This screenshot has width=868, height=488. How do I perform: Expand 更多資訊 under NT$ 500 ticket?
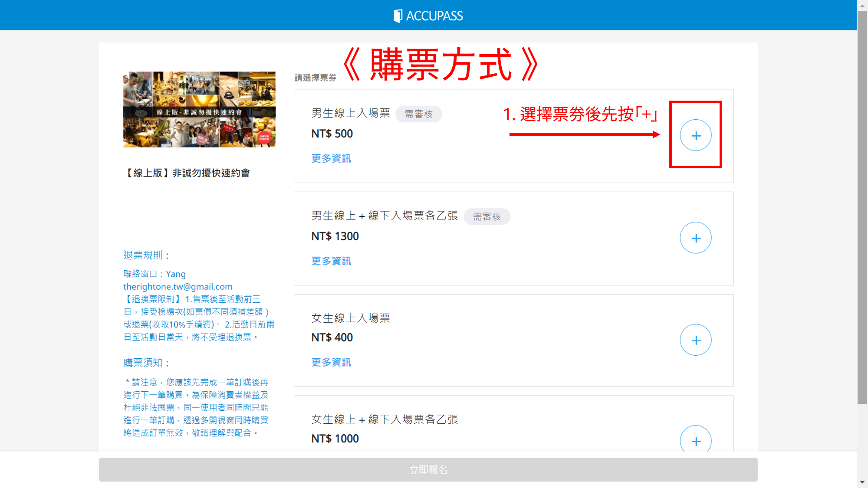(x=331, y=158)
